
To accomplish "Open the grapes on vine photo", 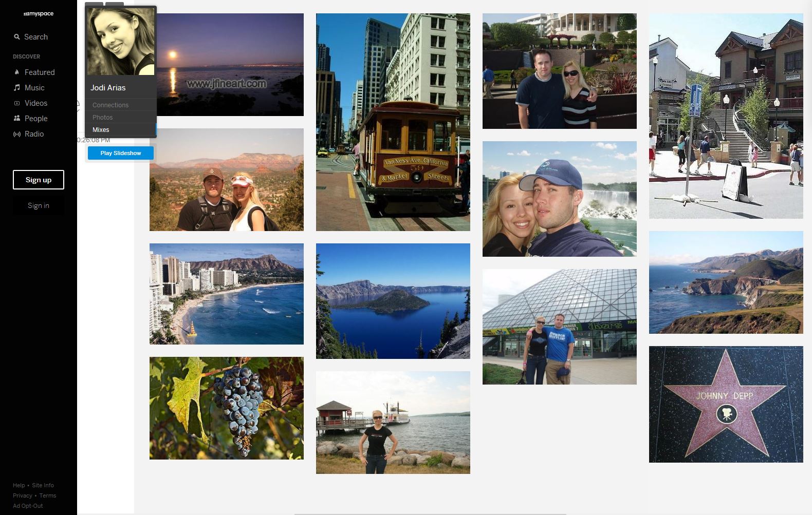I will pos(227,408).
